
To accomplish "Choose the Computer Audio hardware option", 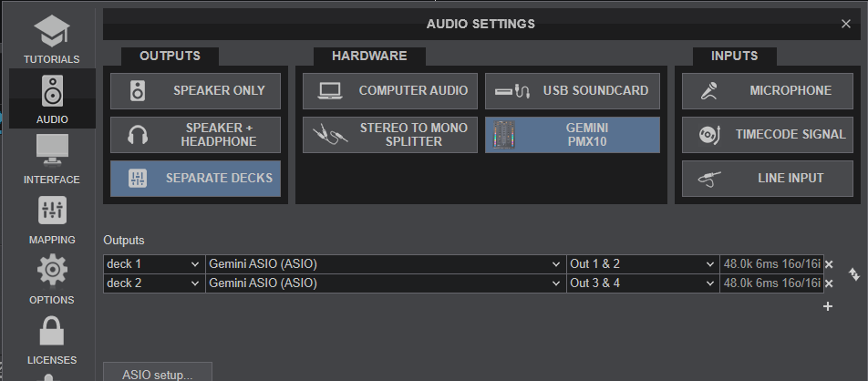I will [x=390, y=91].
